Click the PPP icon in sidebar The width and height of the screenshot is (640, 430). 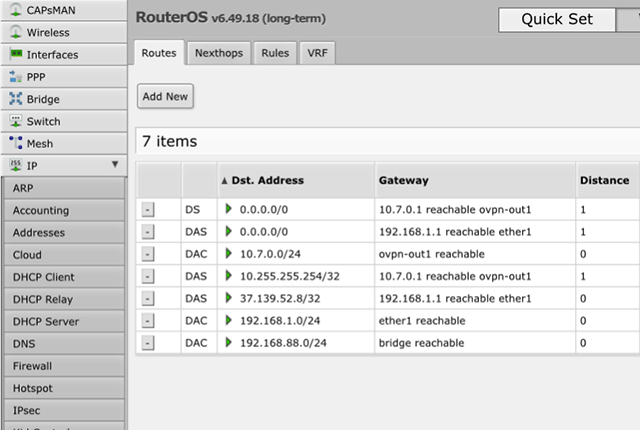(16, 76)
